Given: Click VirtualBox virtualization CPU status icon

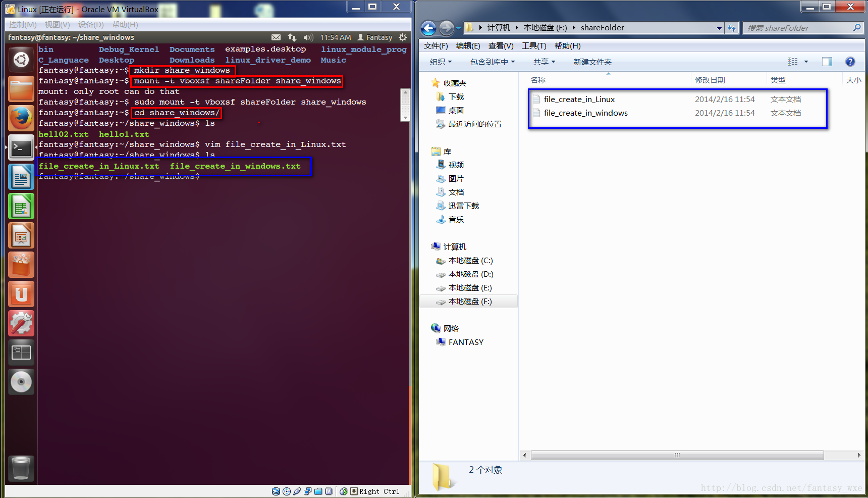Looking at the screenshot, I should click(x=329, y=491).
